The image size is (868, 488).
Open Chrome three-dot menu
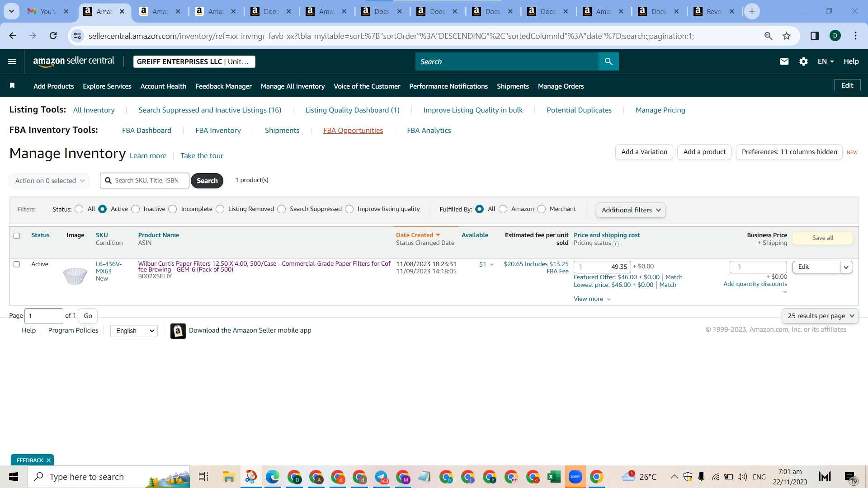(x=855, y=36)
